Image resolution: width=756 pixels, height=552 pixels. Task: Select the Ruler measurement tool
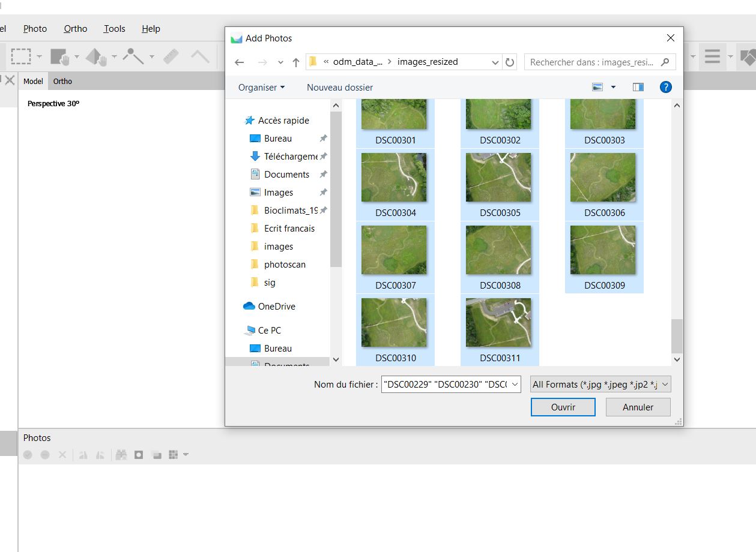pyautogui.click(x=172, y=56)
